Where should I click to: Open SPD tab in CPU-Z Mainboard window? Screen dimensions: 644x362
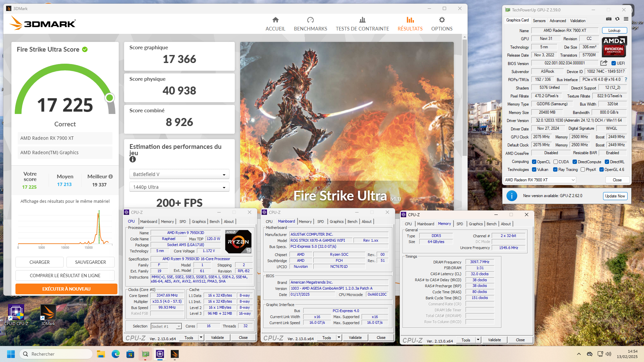[320, 222]
